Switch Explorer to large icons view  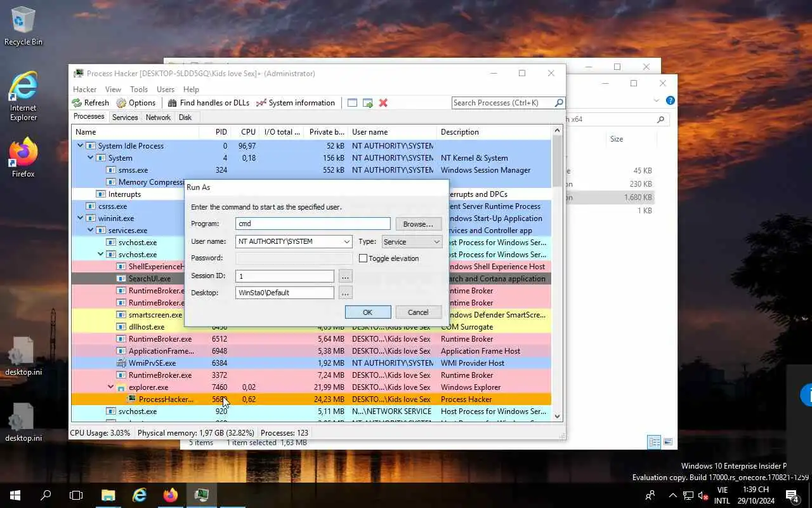(x=668, y=442)
